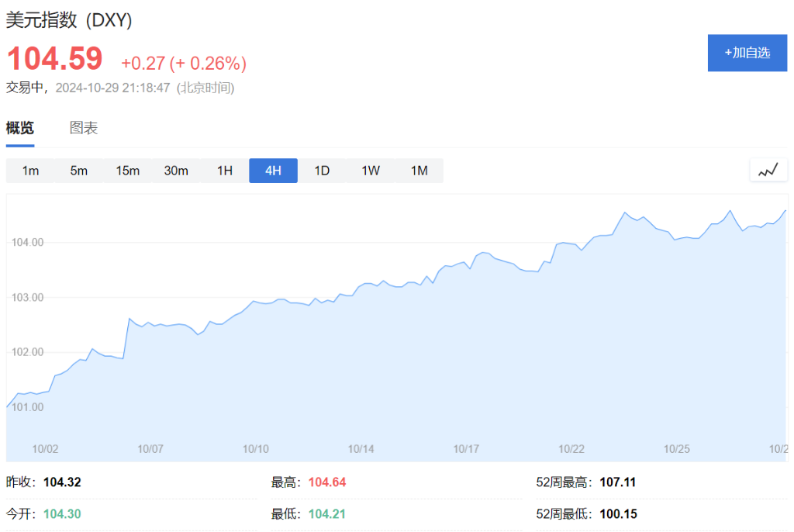The width and height of the screenshot is (794, 532).
Task: Click the 103.00 axis label
Action: tap(27, 298)
